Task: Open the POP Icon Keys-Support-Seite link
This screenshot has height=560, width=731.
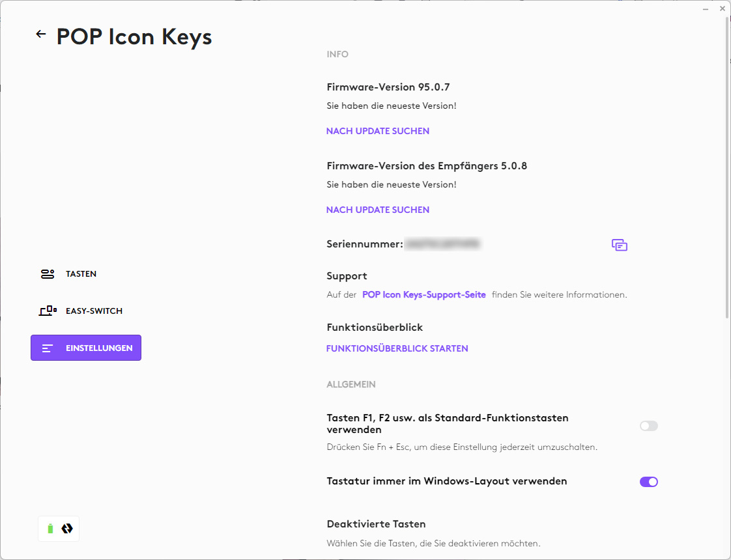Action: tap(424, 294)
